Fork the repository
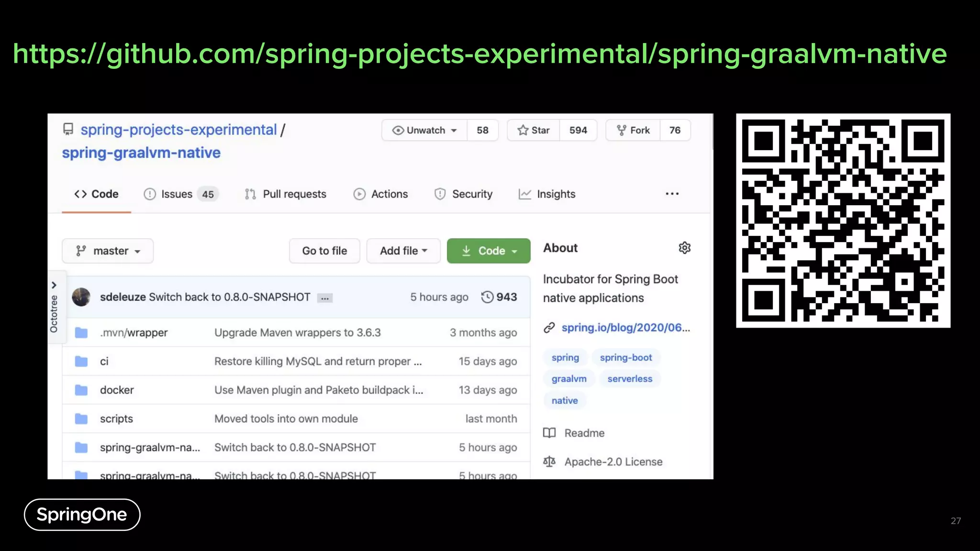This screenshot has width=980, height=551. pos(633,130)
